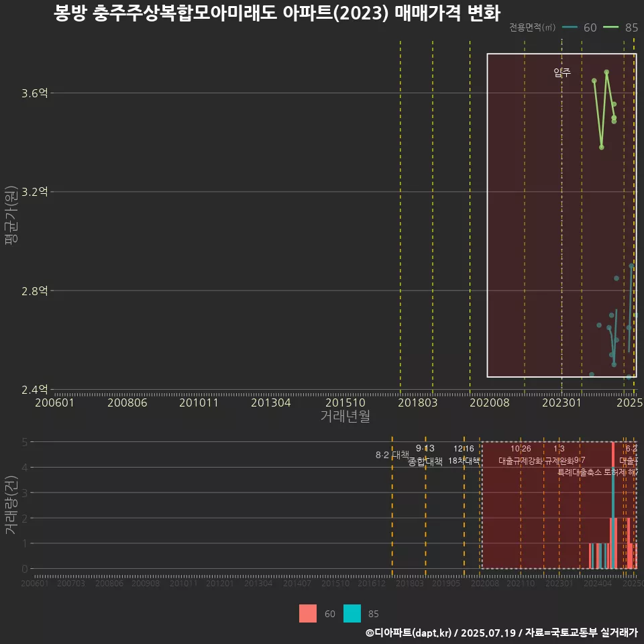Click 202110 on the volume chart axis
Screen dimensions: 644x644
pos(521,583)
